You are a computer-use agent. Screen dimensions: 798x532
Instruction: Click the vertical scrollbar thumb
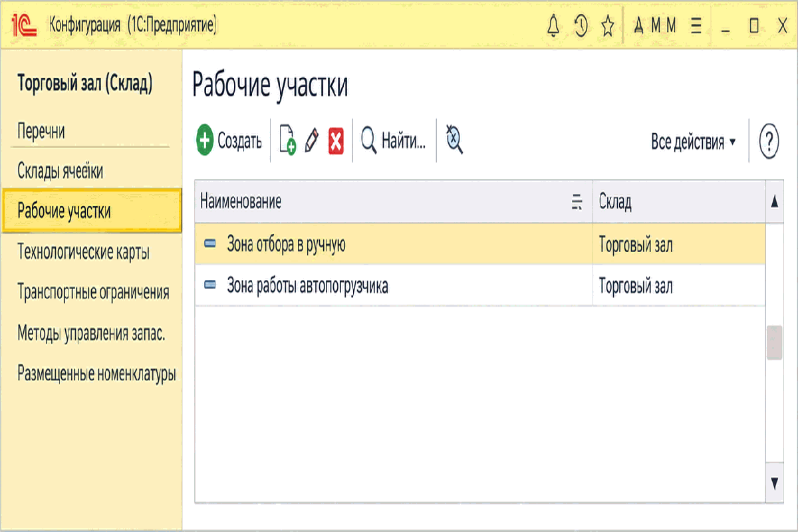[x=774, y=342]
